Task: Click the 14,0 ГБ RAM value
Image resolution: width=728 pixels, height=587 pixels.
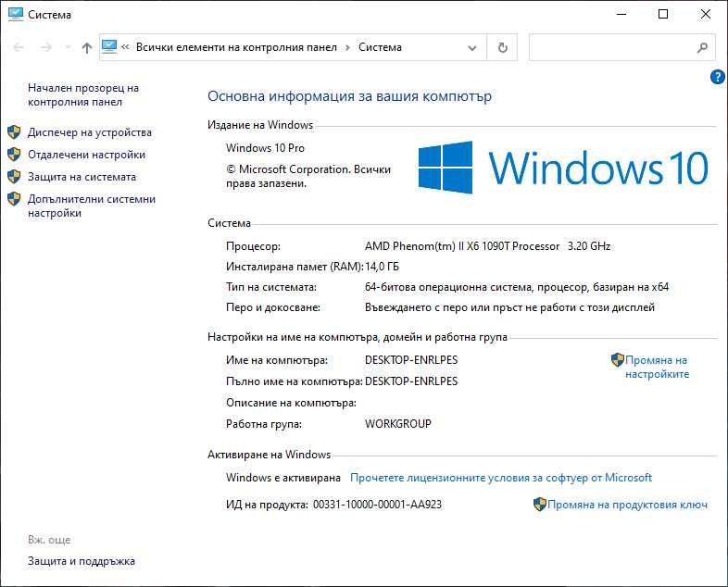Action: pyautogui.click(x=382, y=267)
